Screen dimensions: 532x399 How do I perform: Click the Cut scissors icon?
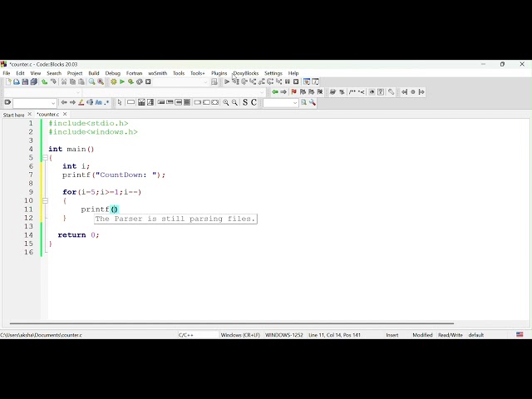[64, 81]
